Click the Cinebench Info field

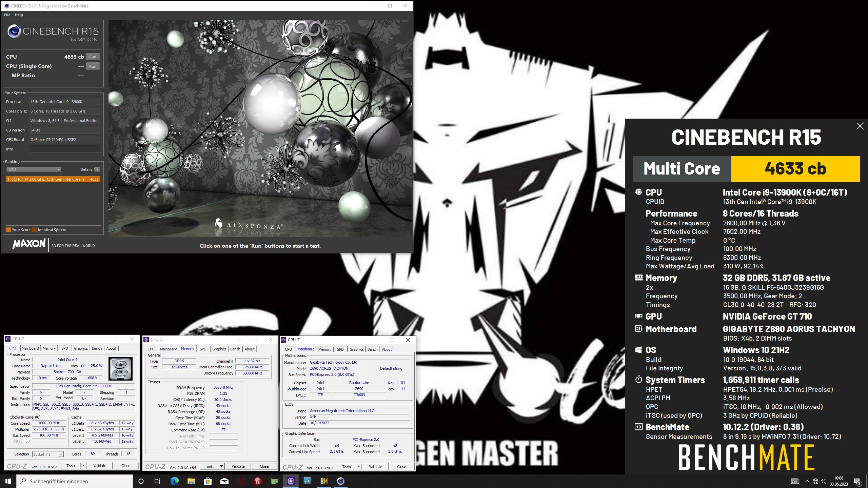point(64,149)
